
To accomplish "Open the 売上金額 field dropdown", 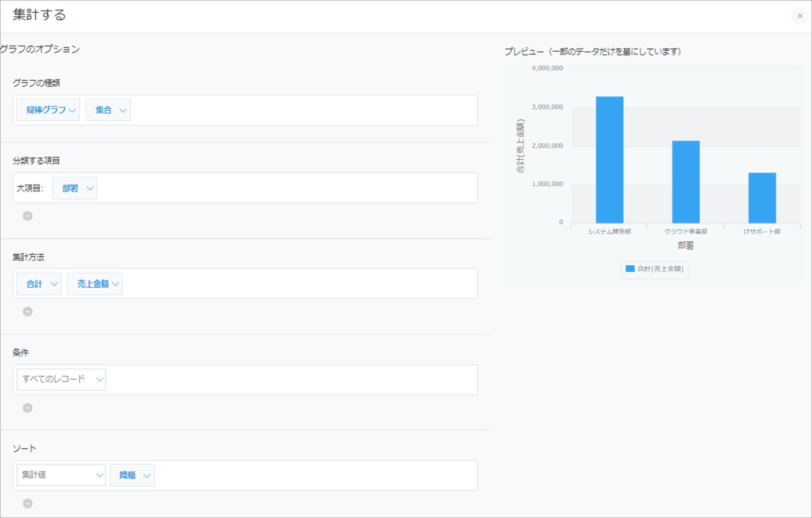I will [95, 284].
